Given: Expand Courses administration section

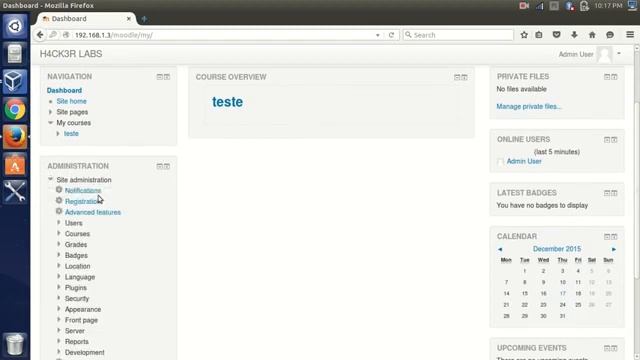Looking at the screenshot, I should click(59, 233).
